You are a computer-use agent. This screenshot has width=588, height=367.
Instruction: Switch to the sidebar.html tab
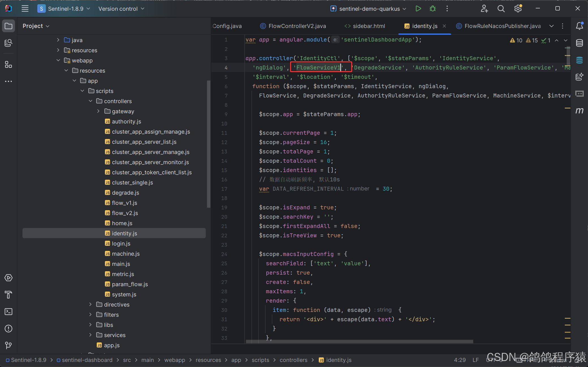[369, 26]
